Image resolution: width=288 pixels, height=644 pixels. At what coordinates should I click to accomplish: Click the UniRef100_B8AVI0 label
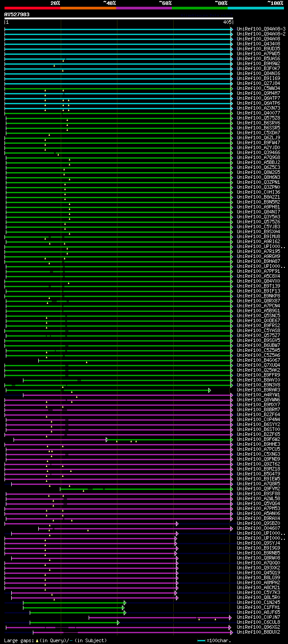(258, 380)
